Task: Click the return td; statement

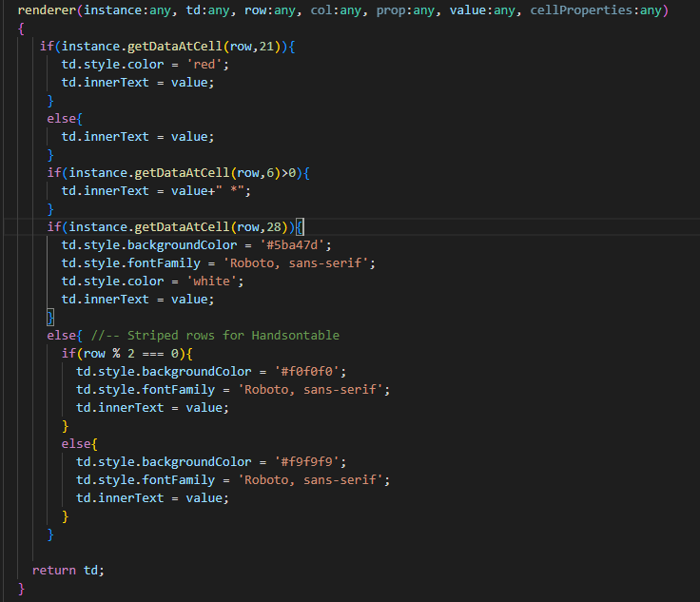Action: point(68,571)
